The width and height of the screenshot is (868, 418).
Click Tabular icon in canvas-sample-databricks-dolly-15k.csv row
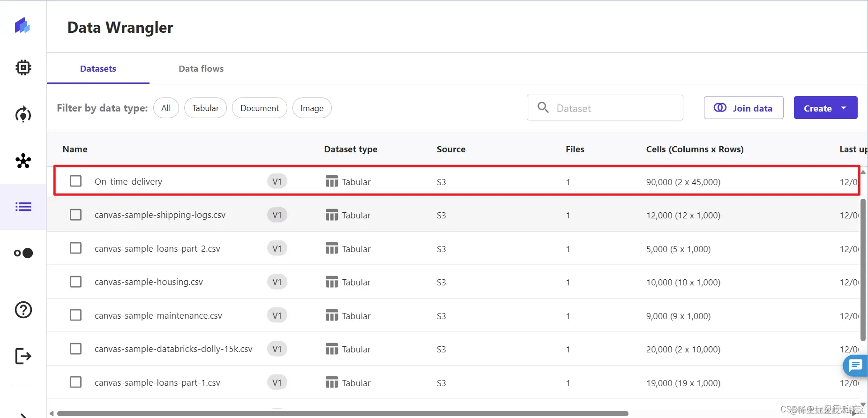tap(332, 349)
